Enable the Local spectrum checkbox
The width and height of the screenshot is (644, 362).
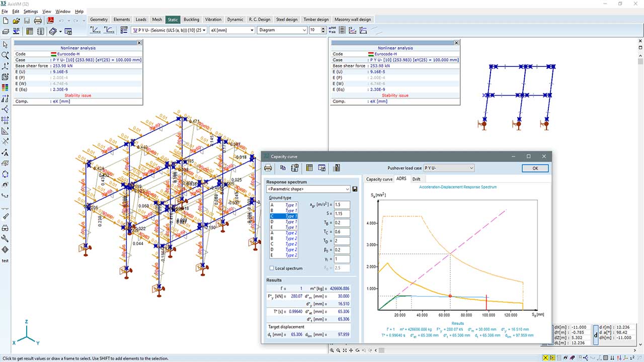272,268
